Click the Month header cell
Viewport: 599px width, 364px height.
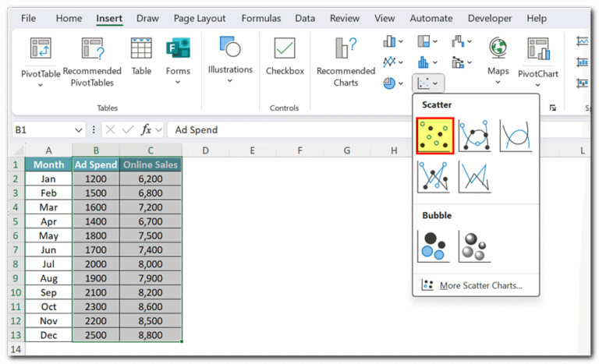[x=48, y=164]
